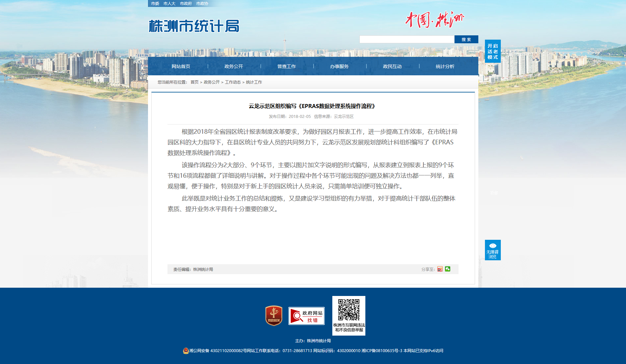Go to 普查工作 in navigation bar
Image resolution: width=626 pixels, height=364 pixels.
(x=286, y=66)
